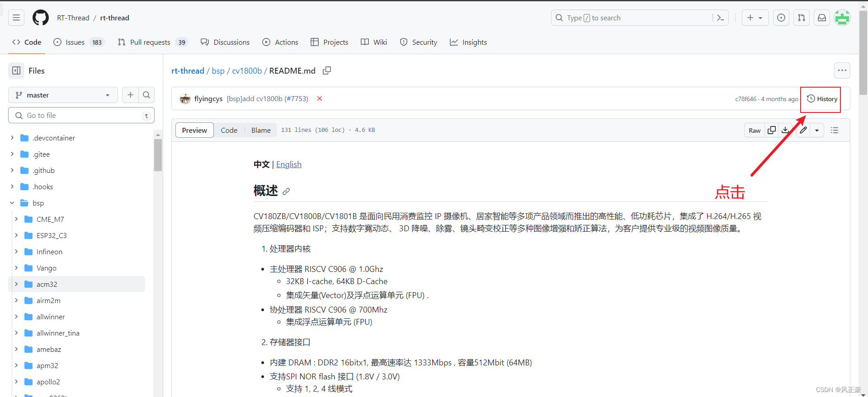The width and height of the screenshot is (868, 397).
Task: Open the notifications inbox icon
Action: coord(822,18)
